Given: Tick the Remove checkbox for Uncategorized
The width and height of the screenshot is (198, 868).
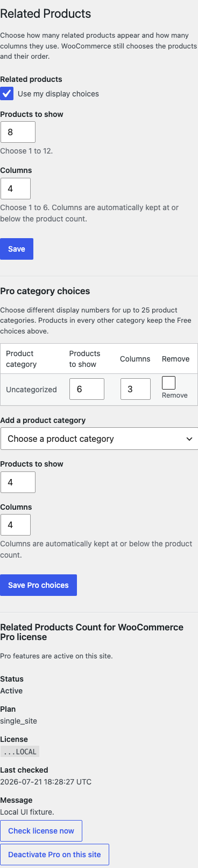Looking at the screenshot, I should point(168,383).
